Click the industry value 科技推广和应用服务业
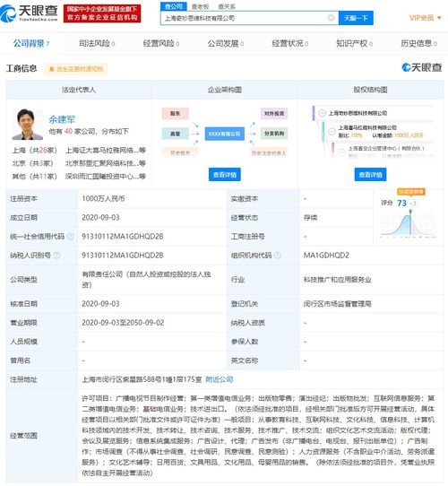 [x=337, y=280]
